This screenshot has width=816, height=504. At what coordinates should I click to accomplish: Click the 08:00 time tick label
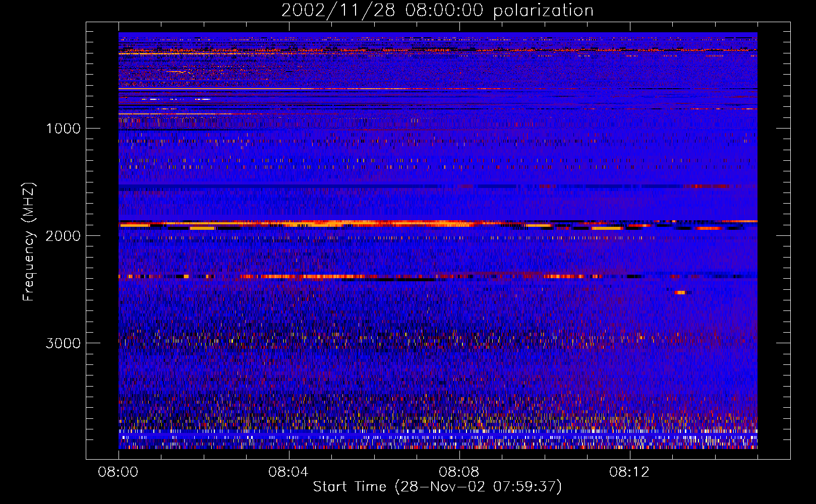click(118, 472)
